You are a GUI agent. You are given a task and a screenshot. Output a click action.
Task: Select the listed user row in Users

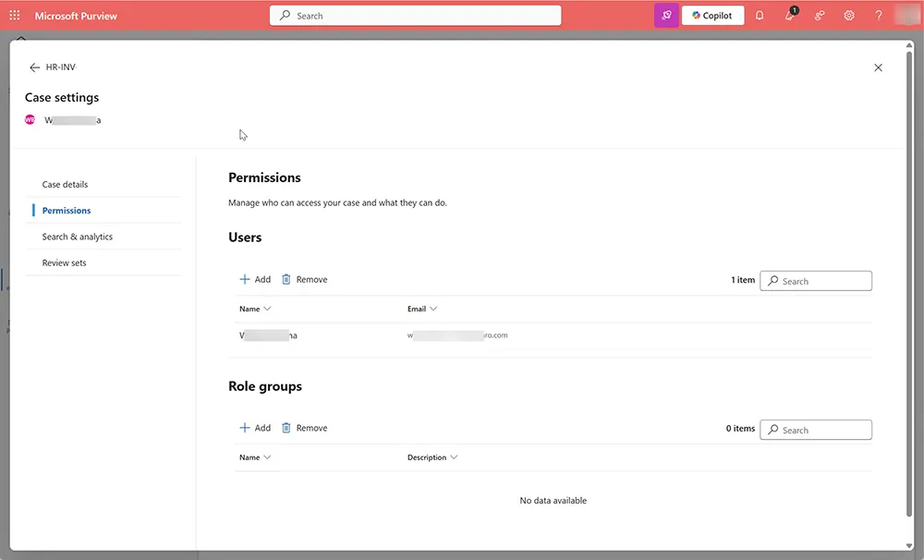pyautogui.click(x=268, y=335)
